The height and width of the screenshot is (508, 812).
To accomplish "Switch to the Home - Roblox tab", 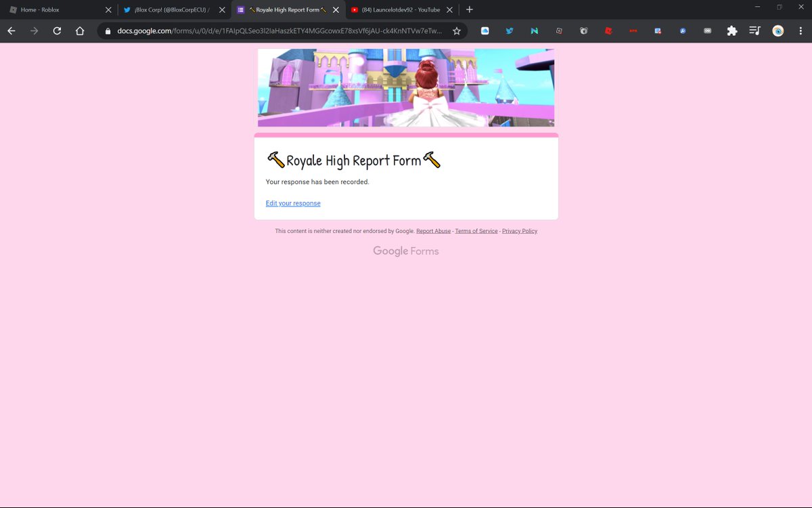I will [x=60, y=9].
